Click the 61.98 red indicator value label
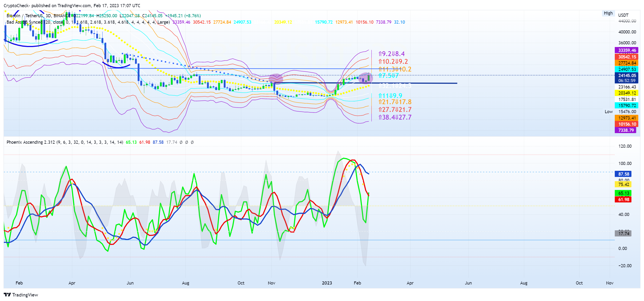 pyautogui.click(x=623, y=200)
